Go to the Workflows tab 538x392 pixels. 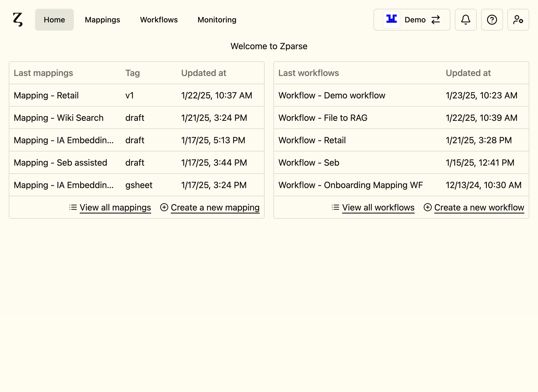[159, 20]
